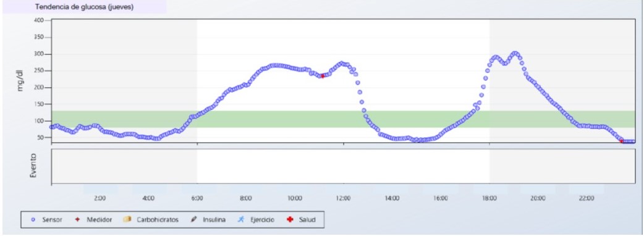Click the '14:00' time axis label

392,198
